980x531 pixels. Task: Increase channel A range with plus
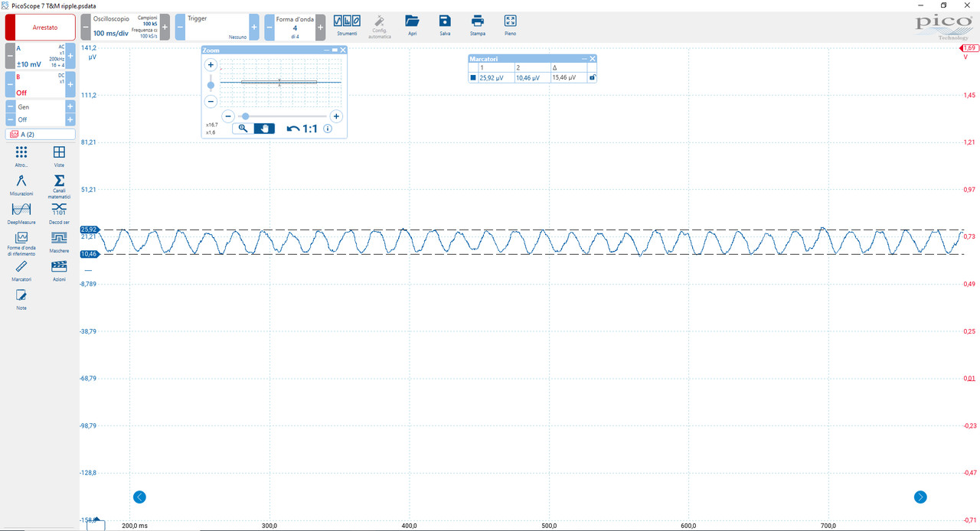tap(70, 56)
